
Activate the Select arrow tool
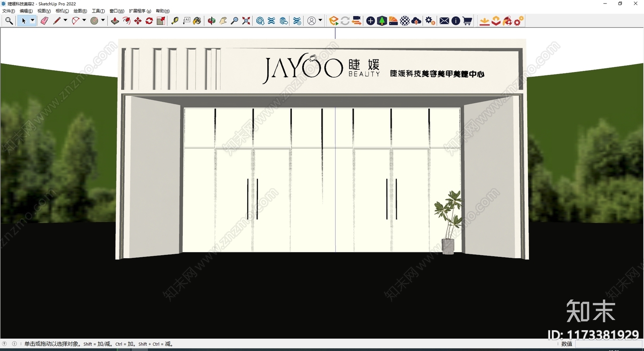(24, 21)
